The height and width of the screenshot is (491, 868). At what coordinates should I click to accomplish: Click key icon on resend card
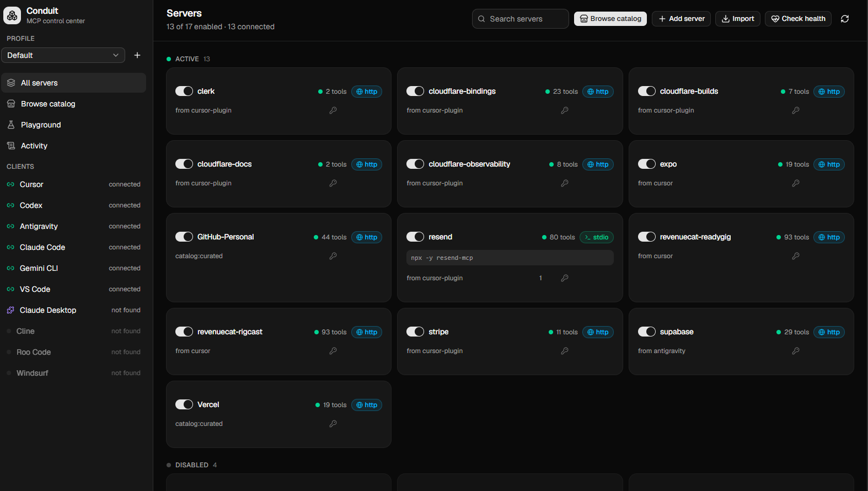tap(565, 278)
